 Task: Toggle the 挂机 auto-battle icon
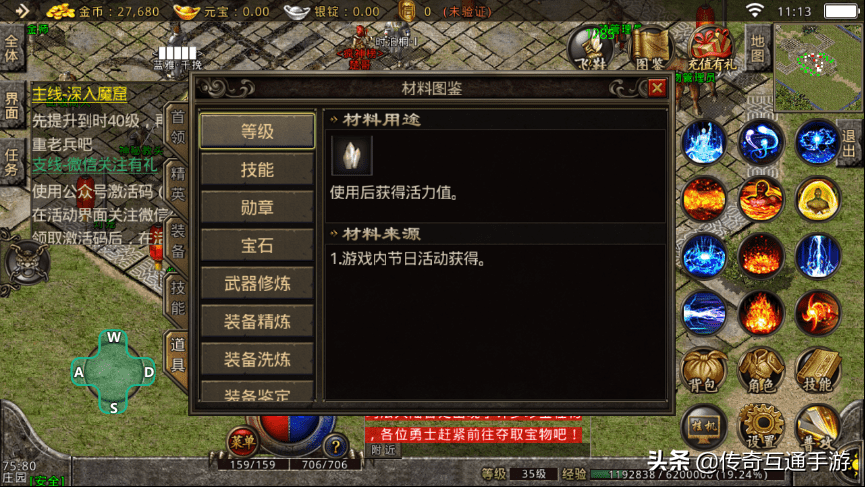703,426
